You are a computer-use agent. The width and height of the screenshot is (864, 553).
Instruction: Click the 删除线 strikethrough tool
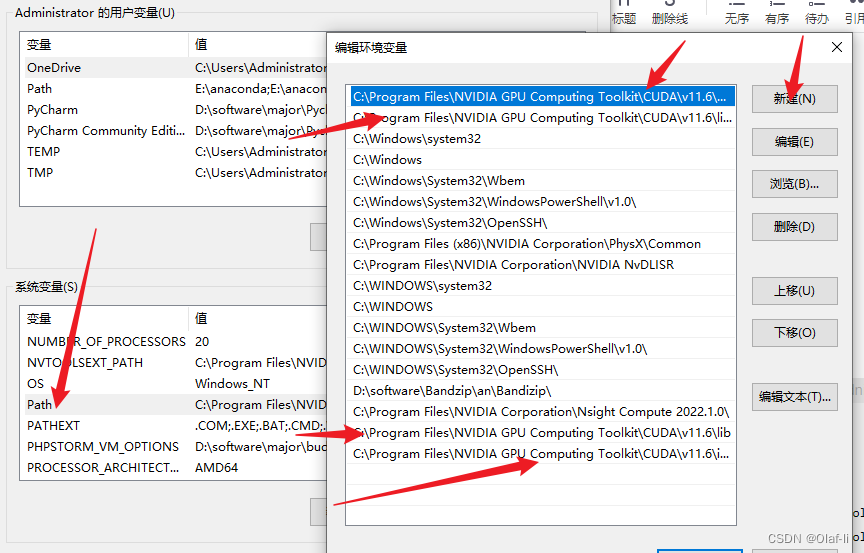(670, 12)
